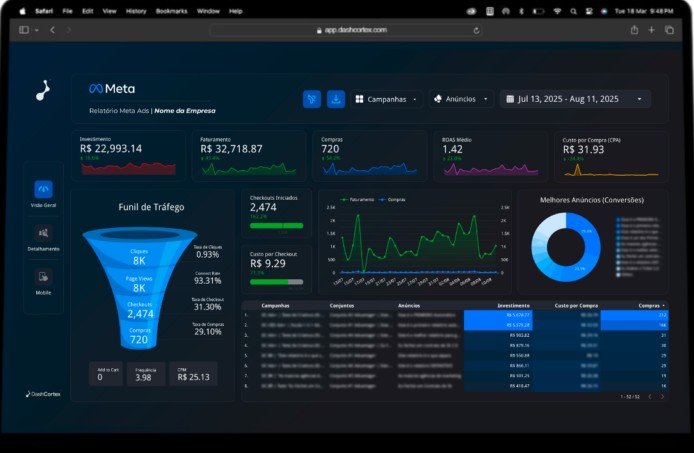Expand the Anúncios filter dropdown

461,99
